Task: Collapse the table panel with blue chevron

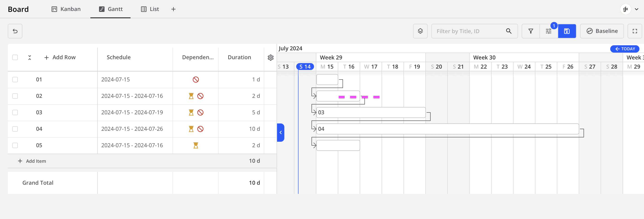Action: [x=280, y=133]
